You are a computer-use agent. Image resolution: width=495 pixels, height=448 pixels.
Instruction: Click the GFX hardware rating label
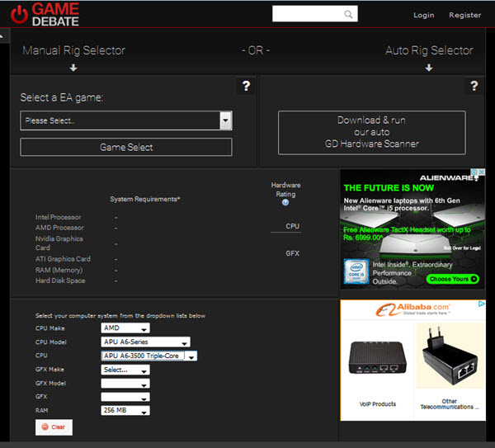292,253
